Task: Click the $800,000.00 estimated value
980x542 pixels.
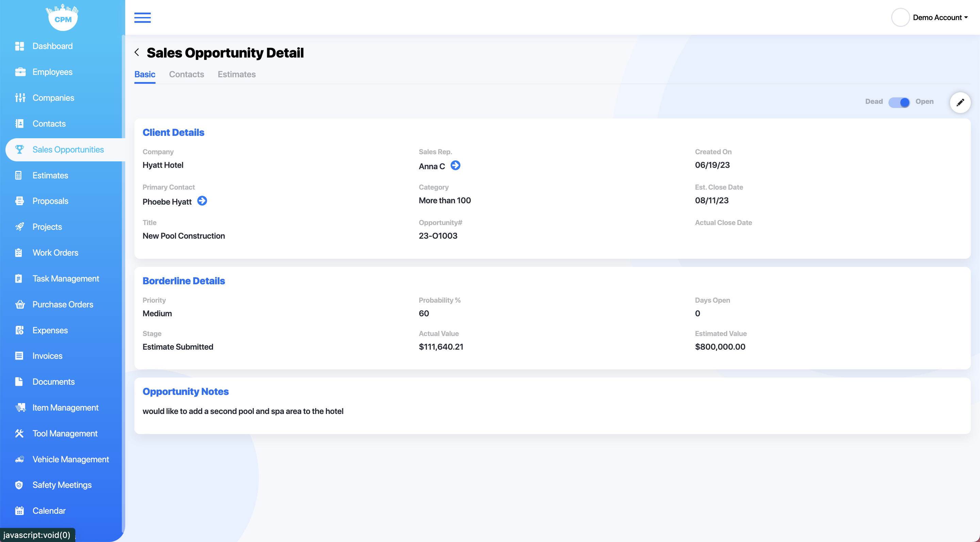Action: pyautogui.click(x=720, y=347)
